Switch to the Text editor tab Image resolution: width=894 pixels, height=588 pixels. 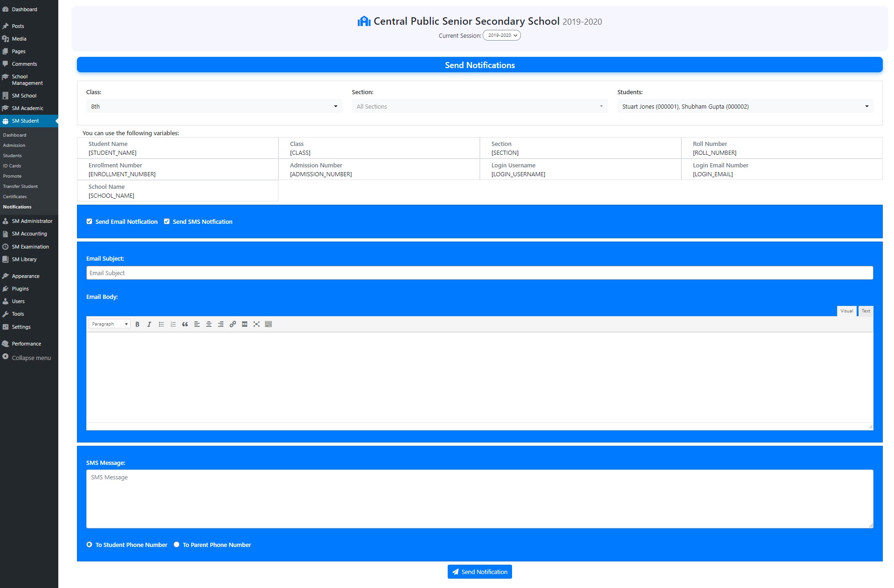click(866, 311)
